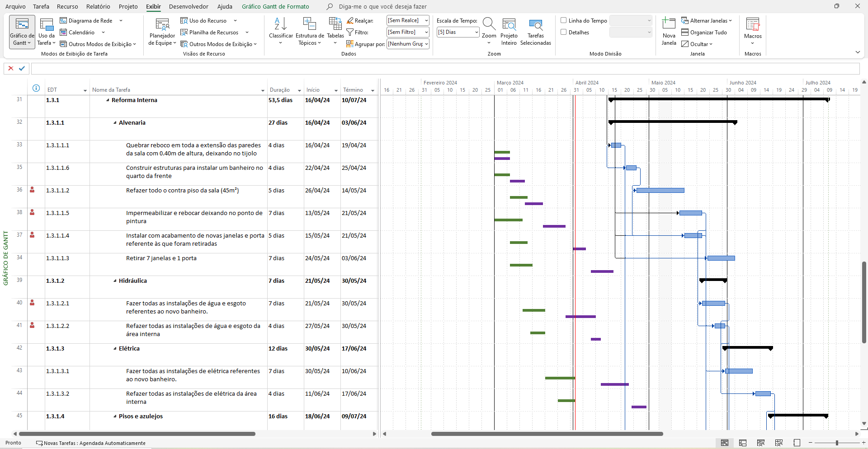
Task: Collapse the Alvenaria summary task
Action: (115, 123)
